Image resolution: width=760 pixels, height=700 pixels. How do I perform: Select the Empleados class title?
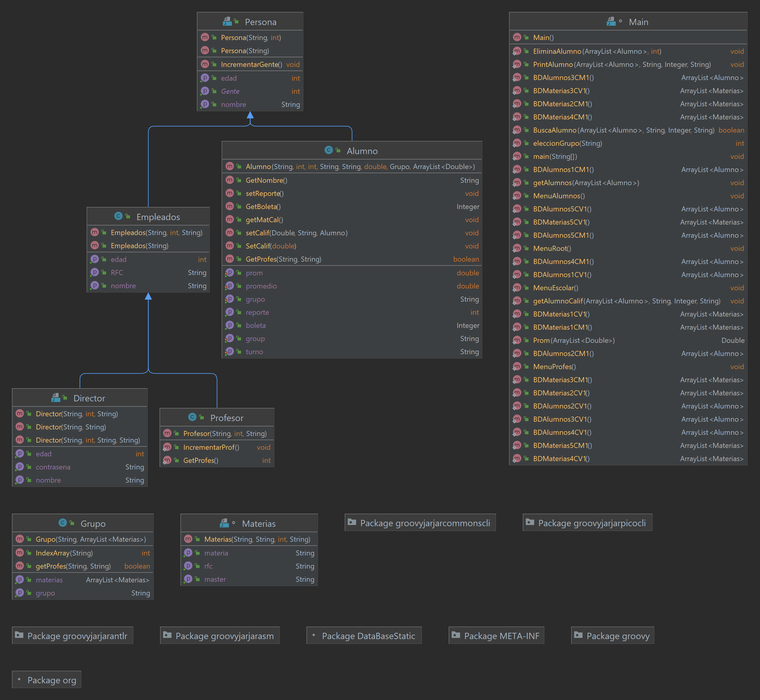click(158, 217)
